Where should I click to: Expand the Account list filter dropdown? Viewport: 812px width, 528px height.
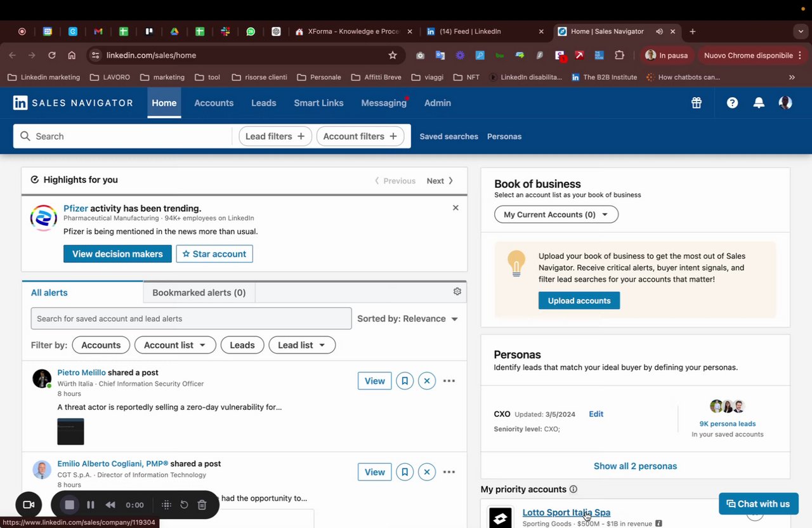coord(175,345)
